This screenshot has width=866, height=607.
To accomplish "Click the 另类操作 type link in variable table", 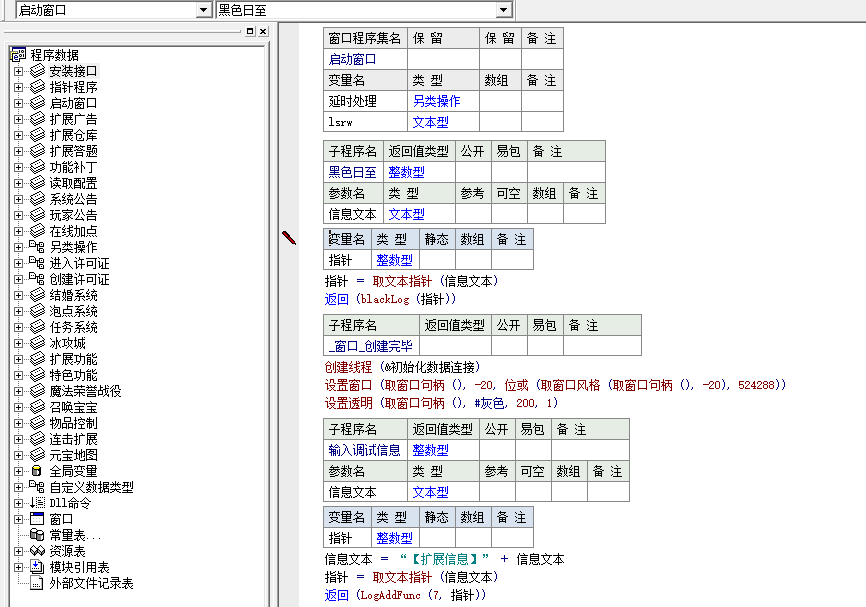I will pos(436,101).
